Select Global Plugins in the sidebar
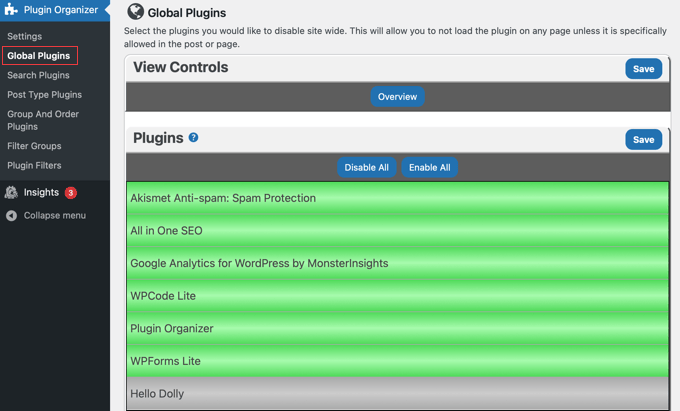680x411 pixels. (x=39, y=55)
